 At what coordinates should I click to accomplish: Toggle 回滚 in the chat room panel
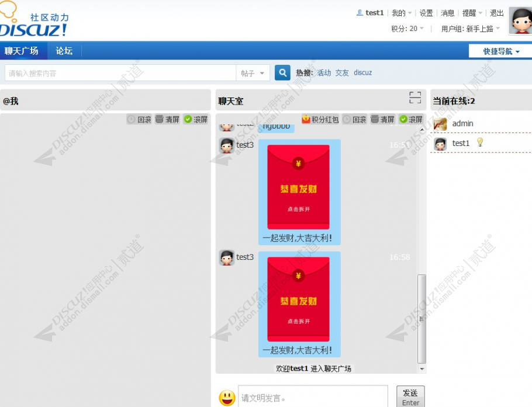click(x=354, y=119)
